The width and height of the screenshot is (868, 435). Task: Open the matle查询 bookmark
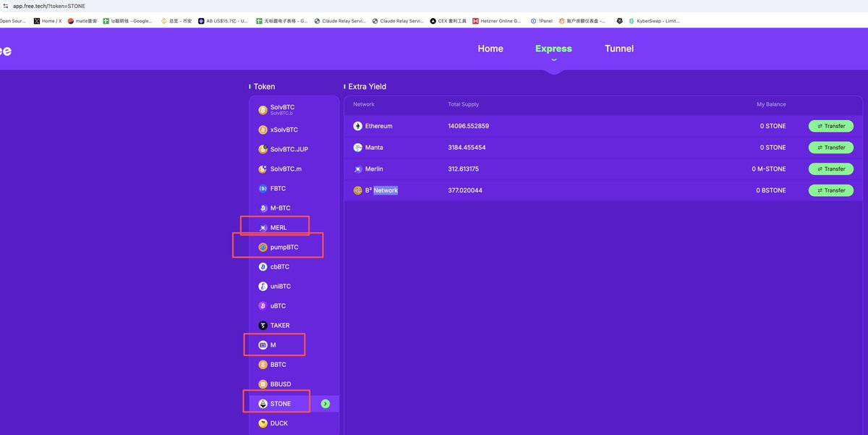[x=82, y=21]
